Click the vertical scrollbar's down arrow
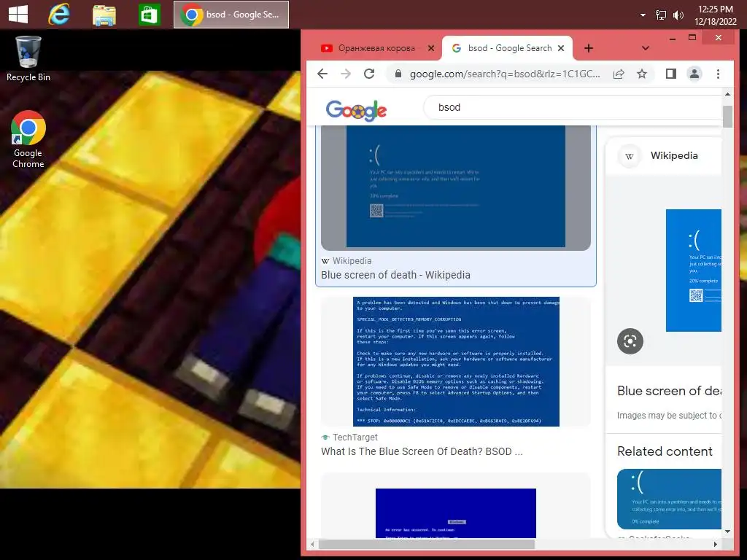 (x=727, y=532)
